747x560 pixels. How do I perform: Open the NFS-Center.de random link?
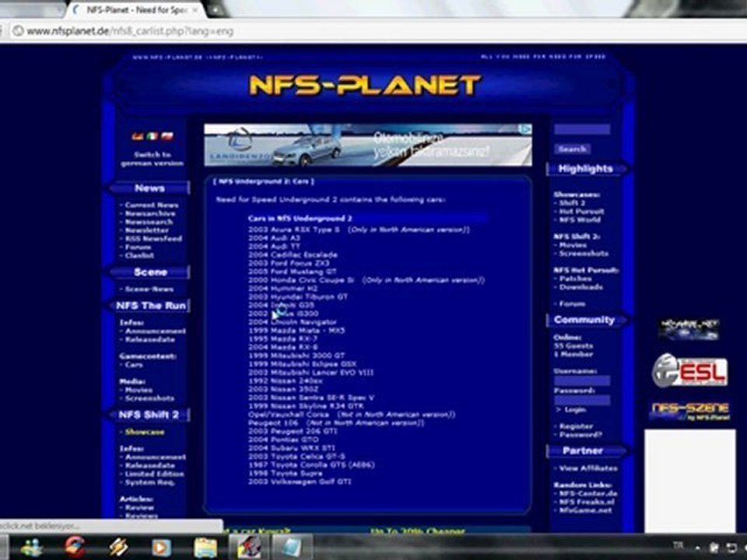coord(588,493)
